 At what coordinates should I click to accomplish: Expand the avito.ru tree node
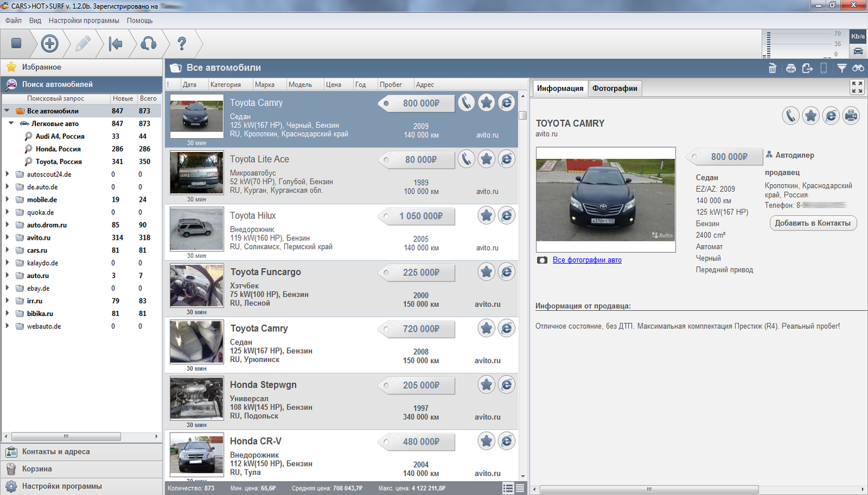(x=7, y=238)
